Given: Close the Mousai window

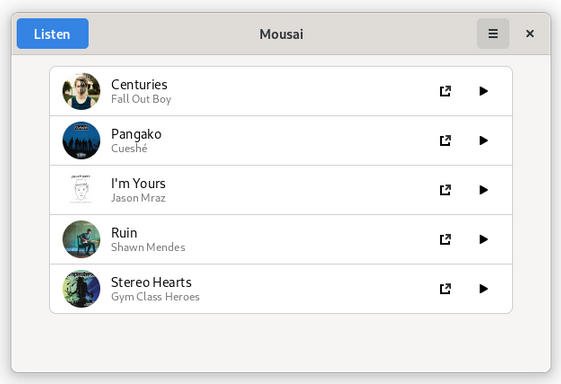Looking at the screenshot, I should pyautogui.click(x=530, y=34).
